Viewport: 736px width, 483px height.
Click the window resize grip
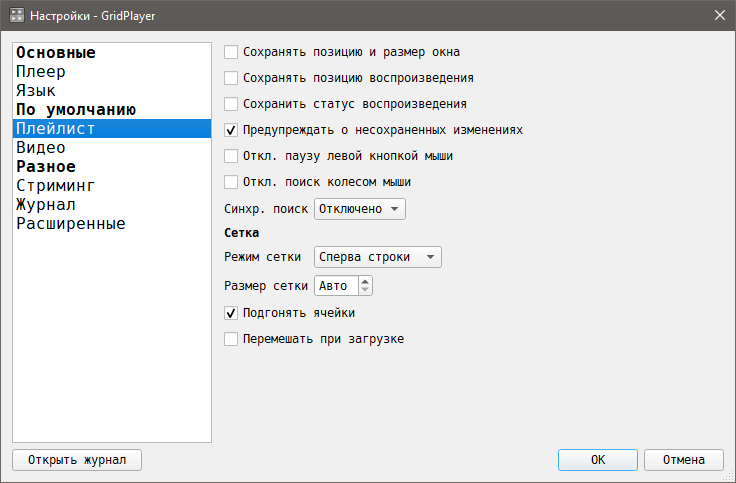729,476
